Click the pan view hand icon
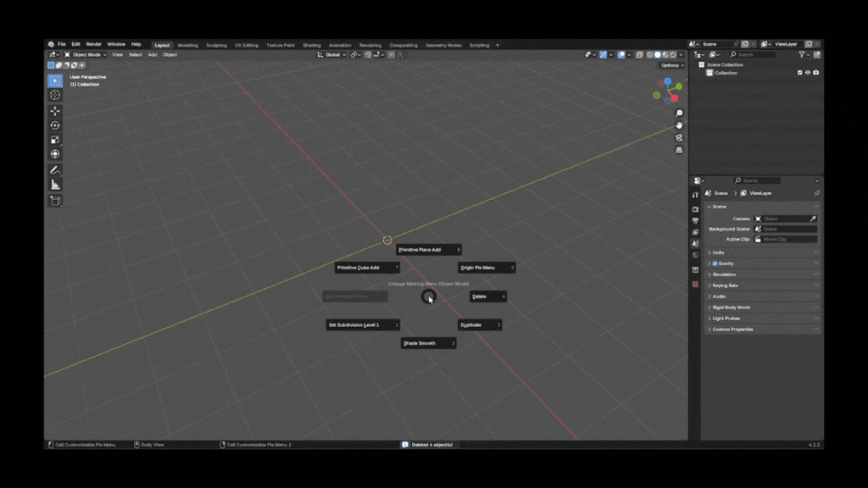The width and height of the screenshot is (868, 488). click(679, 125)
